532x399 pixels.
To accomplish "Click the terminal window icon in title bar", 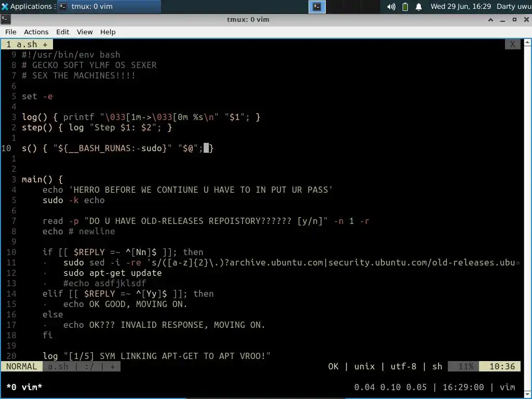I will pos(6,19).
